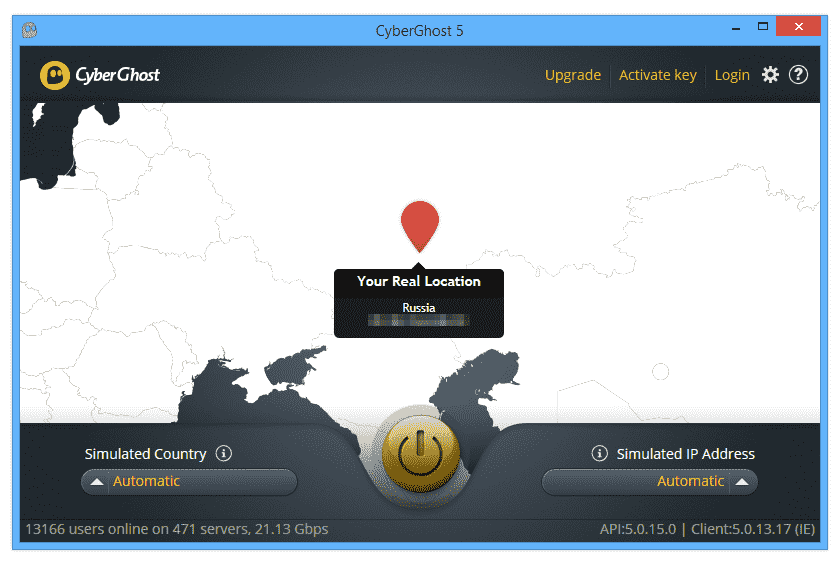Click the info icon beside Simulated Country
The height and width of the screenshot is (563, 840).
(x=224, y=454)
